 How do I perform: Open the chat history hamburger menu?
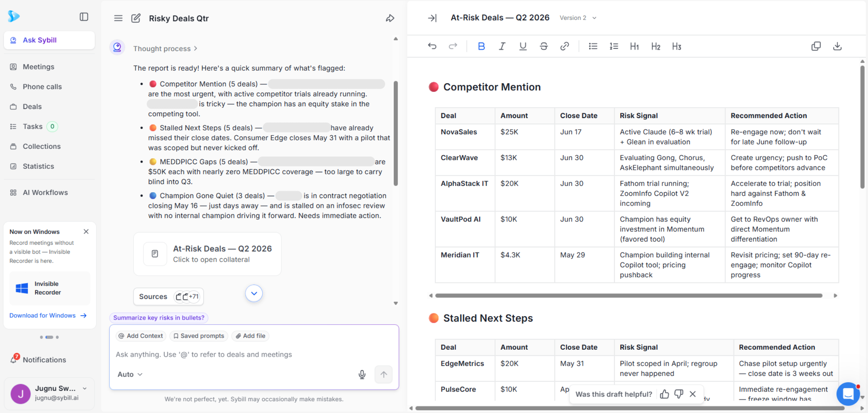point(118,18)
